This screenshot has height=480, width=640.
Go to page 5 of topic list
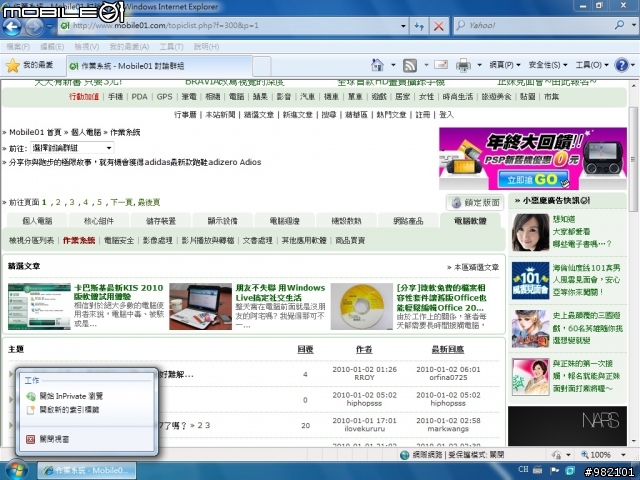(99, 202)
